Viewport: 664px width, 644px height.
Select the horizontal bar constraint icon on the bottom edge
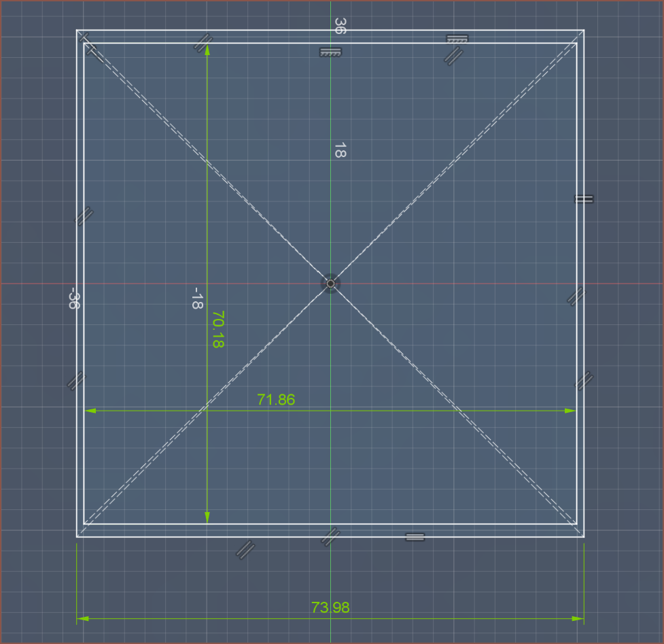pyautogui.click(x=415, y=537)
